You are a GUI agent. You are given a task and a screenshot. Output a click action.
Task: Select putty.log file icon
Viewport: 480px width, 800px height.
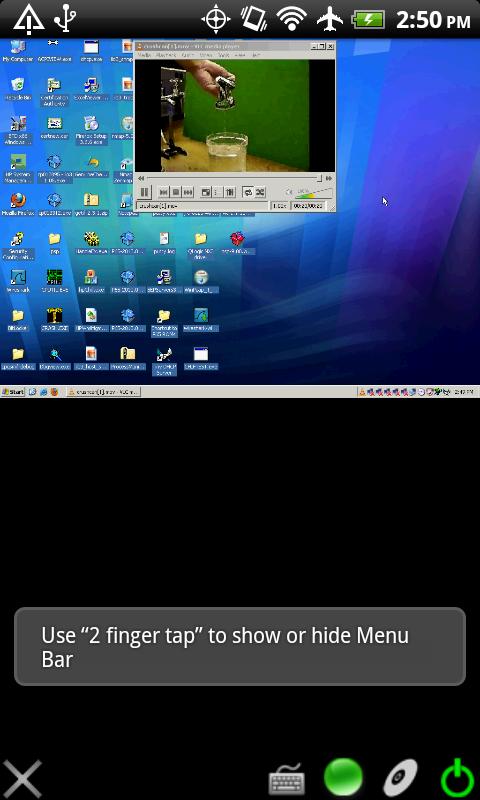point(164,242)
